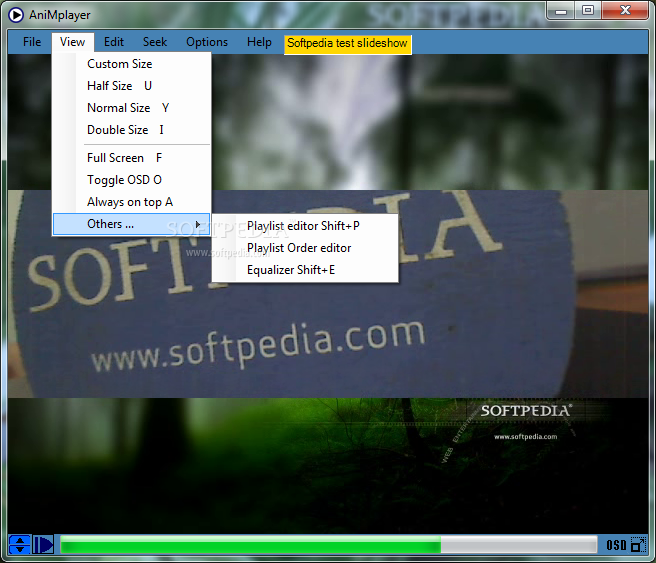This screenshot has height=563, width=656.
Task: Close the open View menu
Action: [x=72, y=42]
